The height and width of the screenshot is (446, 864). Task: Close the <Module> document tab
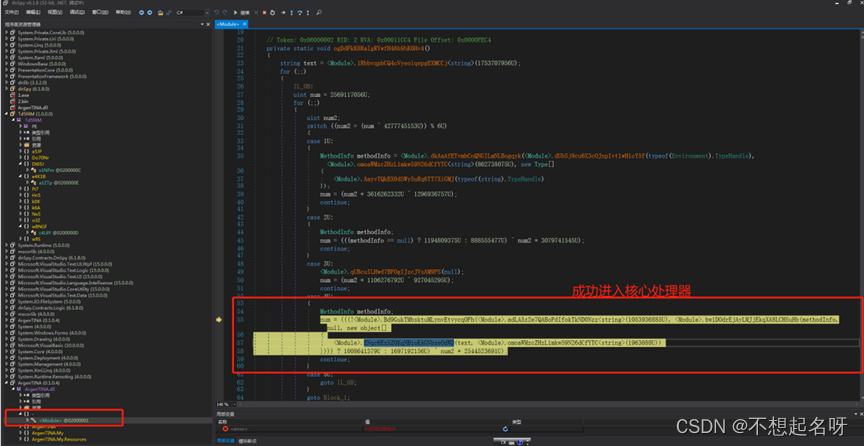tap(245, 24)
